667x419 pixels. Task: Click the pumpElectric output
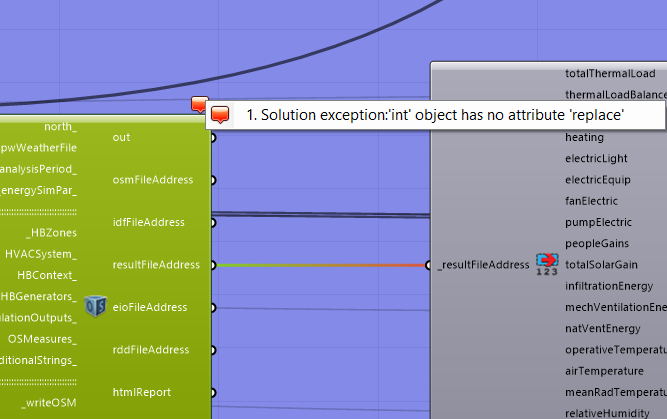[598, 222]
